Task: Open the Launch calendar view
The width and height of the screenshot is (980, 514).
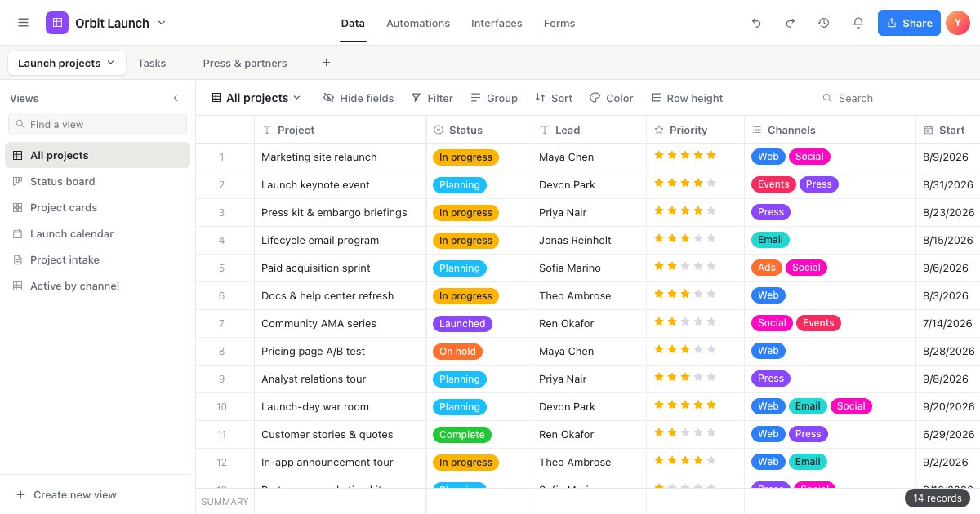Action: tap(97, 233)
